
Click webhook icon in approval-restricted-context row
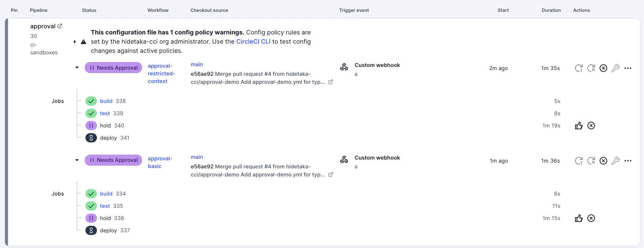(344, 67)
